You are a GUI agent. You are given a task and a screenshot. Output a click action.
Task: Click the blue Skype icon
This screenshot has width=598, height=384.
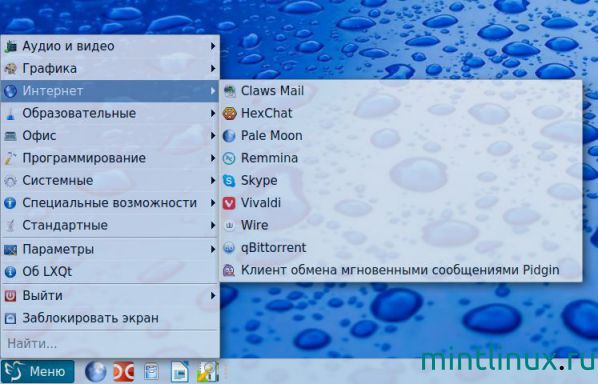229,180
